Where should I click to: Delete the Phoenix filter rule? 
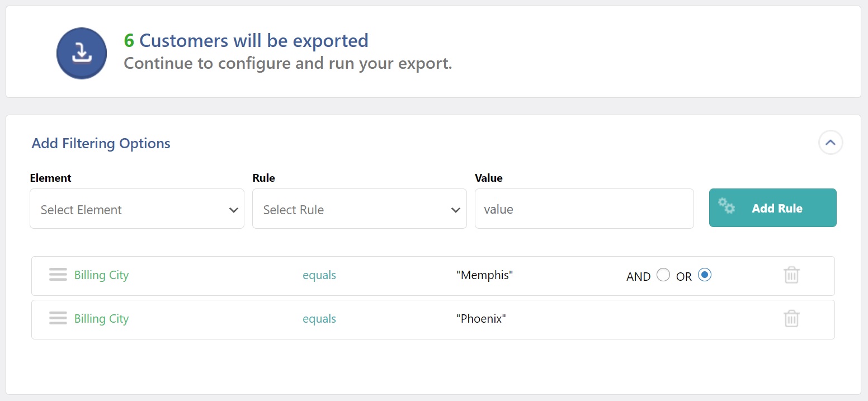click(x=791, y=319)
